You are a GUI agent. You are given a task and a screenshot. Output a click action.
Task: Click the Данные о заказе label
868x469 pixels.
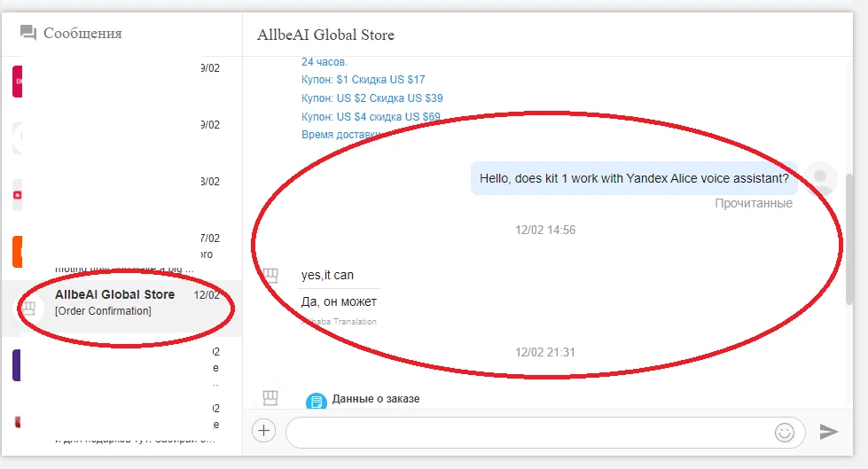tap(376, 399)
